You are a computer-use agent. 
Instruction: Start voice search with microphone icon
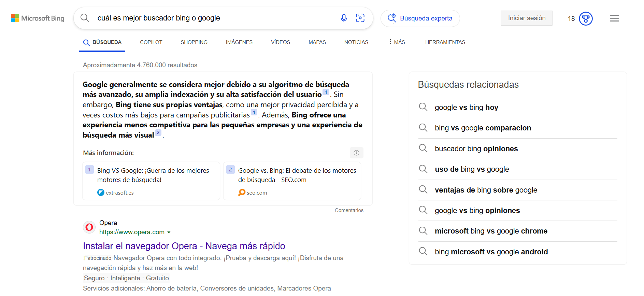click(x=344, y=18)
